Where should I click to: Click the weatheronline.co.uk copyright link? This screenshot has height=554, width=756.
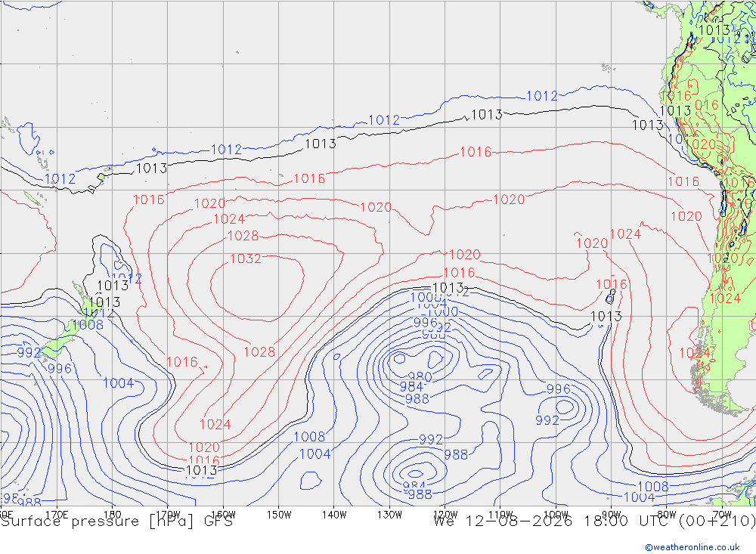(x=692, y=547)
